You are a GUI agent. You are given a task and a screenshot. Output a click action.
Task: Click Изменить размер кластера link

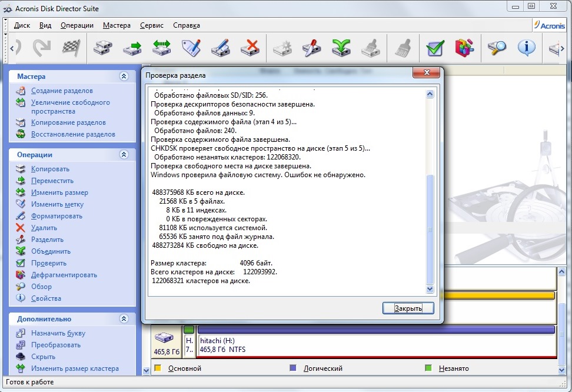(75, 368)
